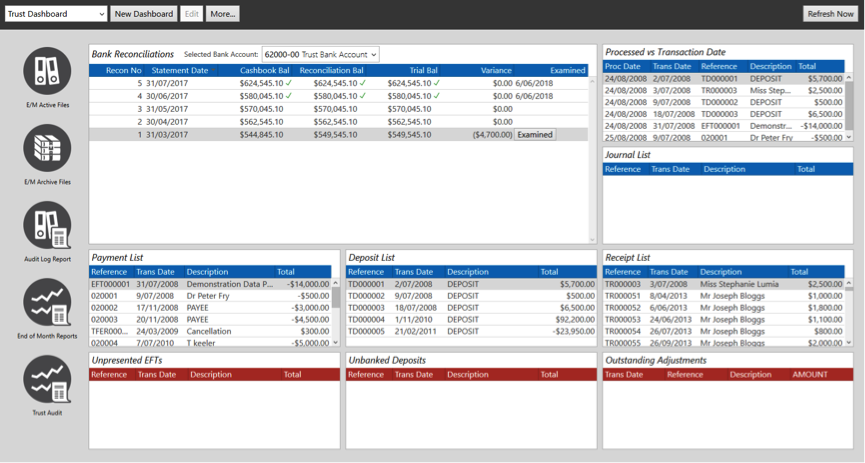
Task: Open the More... menu button
Action: [223, 14]
